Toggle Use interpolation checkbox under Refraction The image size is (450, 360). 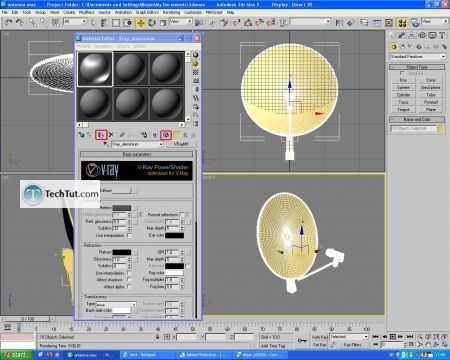(129, 273)
